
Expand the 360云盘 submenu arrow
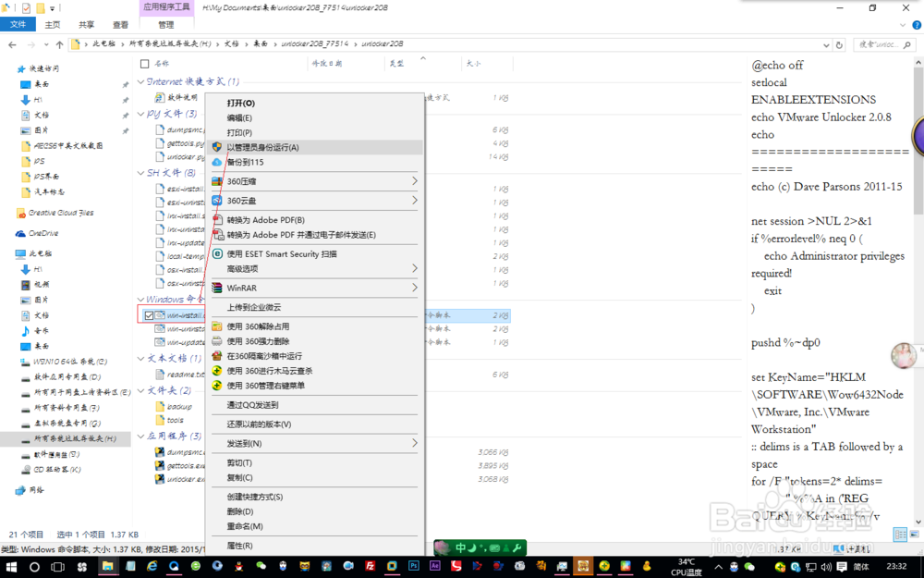pos(414,201)
